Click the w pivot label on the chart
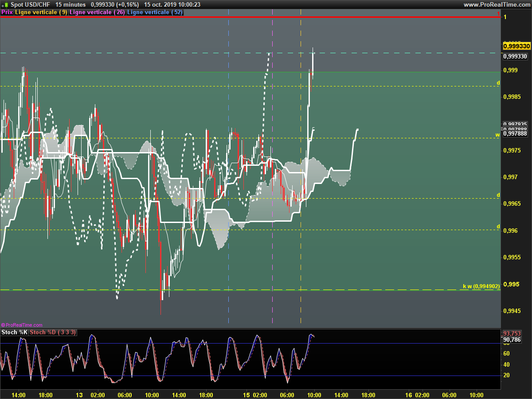The image size is (532, 399). [x=497, y=134]
